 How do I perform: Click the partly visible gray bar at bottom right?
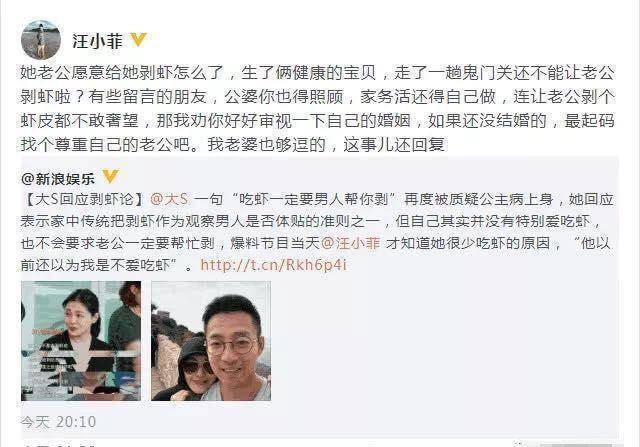tap(576, 445)
